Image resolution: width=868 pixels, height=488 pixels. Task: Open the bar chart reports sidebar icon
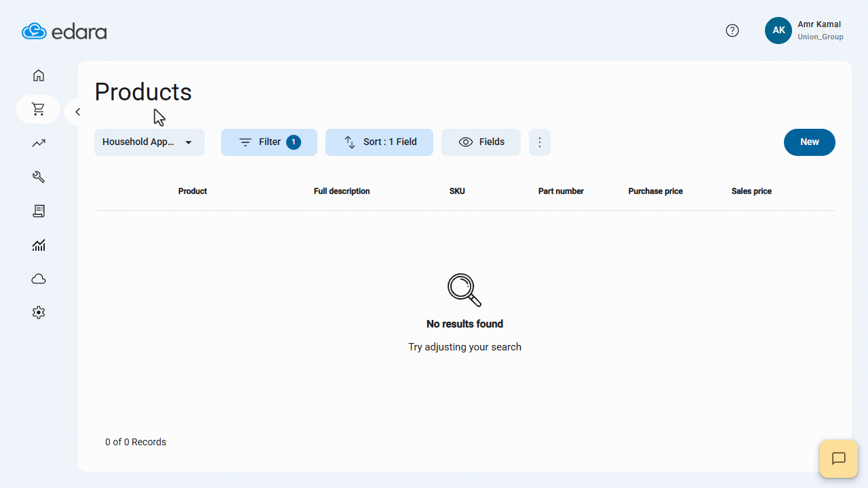(x=39, y=245)
